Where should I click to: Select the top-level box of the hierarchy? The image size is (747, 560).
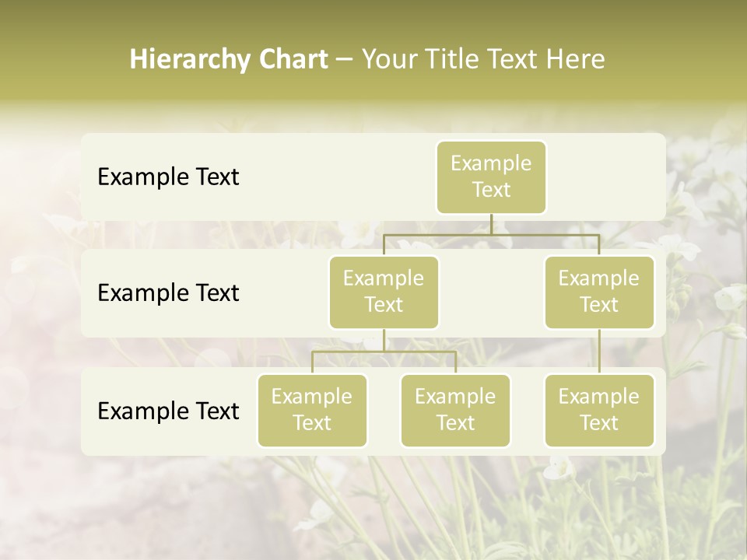click(x=491, y=177)
